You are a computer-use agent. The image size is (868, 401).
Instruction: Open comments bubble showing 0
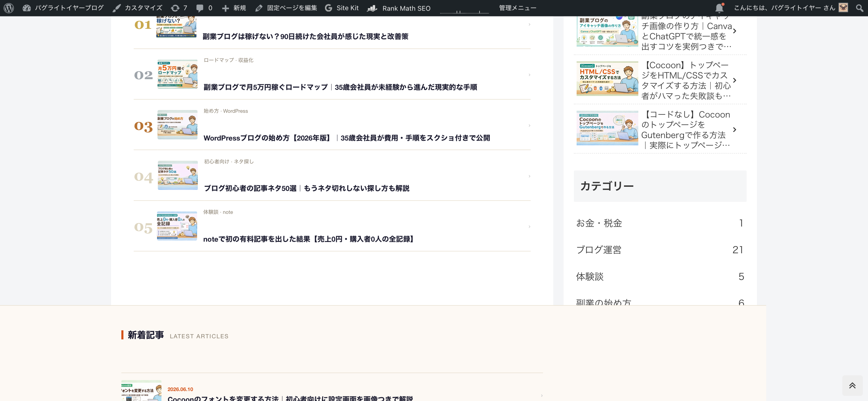click(204, 8)
